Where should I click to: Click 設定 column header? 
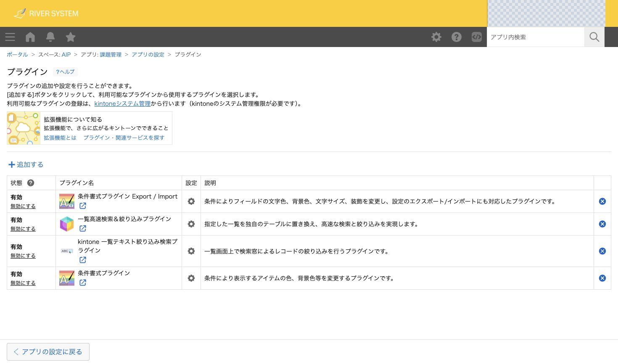coord(191,183)
